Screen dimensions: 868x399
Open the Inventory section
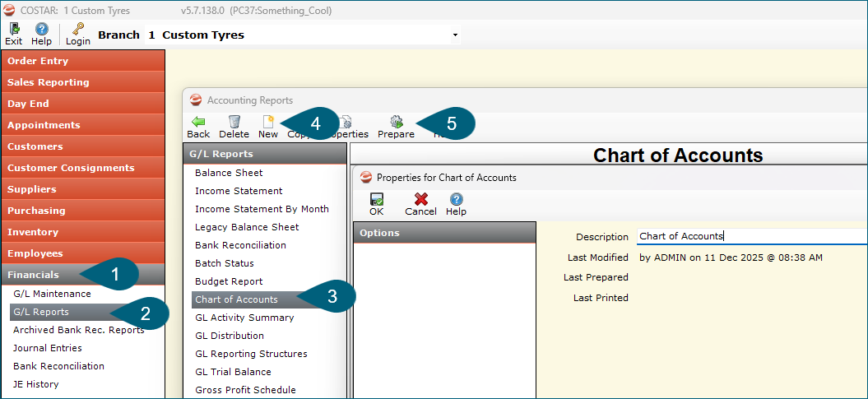(x=83, y=232)
